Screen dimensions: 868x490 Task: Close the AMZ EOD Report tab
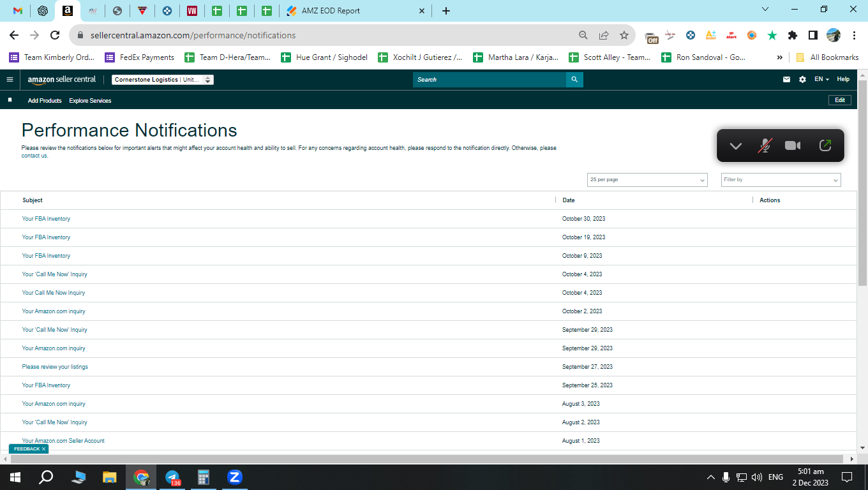pos(422,11)
